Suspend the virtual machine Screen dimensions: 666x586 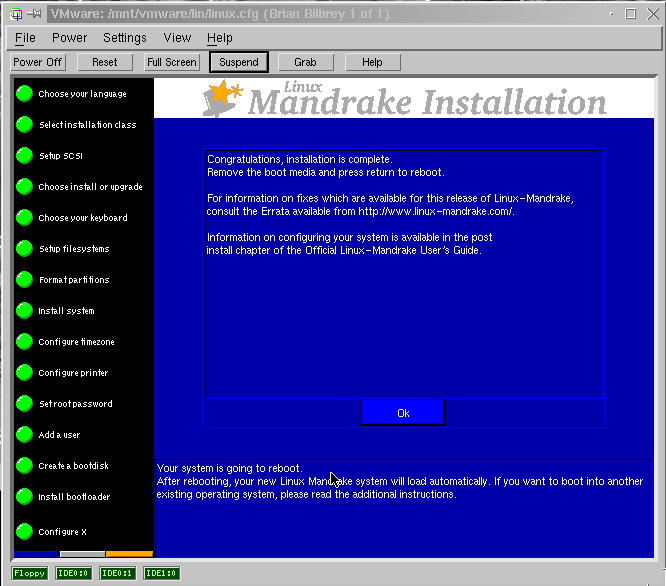(239, 62)
